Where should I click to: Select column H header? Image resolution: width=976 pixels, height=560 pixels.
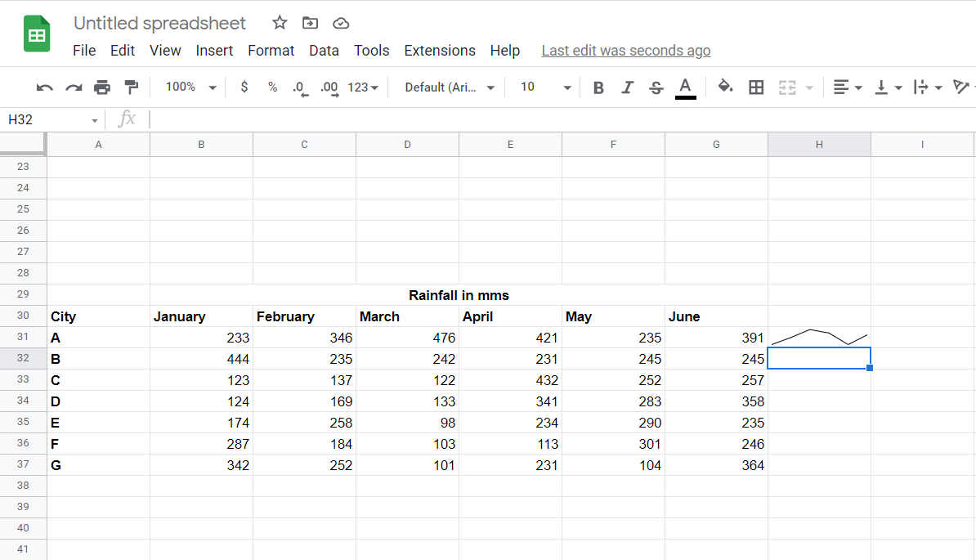tap(819, 145)
